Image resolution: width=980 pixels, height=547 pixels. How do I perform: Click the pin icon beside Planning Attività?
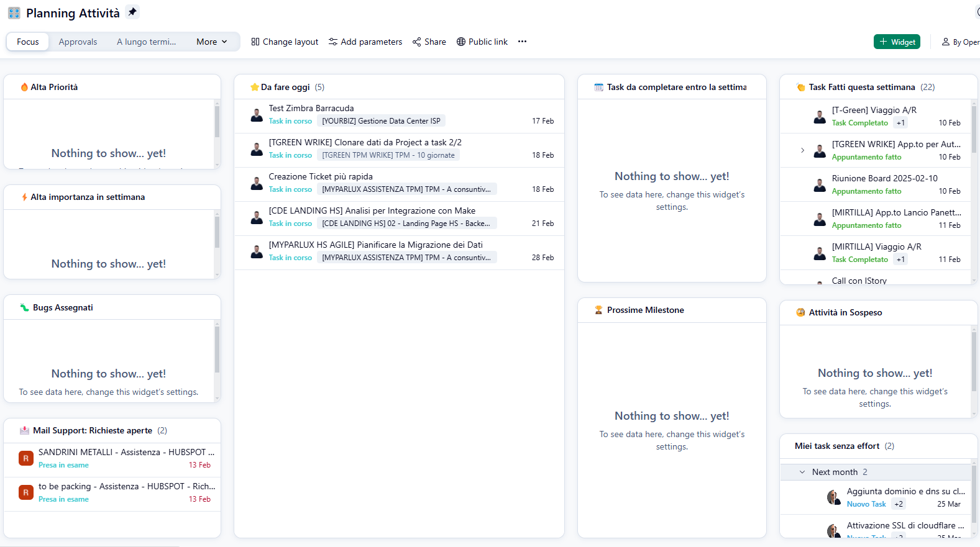pos(132,12)
